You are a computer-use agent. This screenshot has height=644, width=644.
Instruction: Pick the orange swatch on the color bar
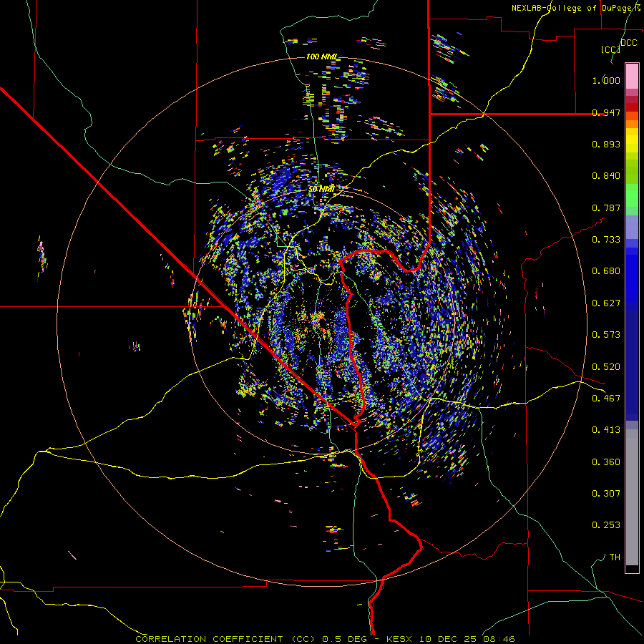pyautogui.click(x=632, y=124)
